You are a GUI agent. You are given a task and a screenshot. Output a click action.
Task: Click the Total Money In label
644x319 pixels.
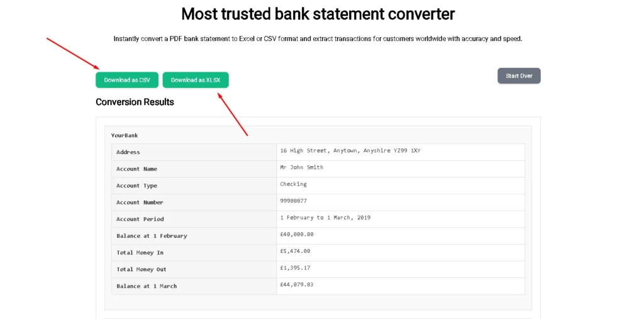click(140, 253)
